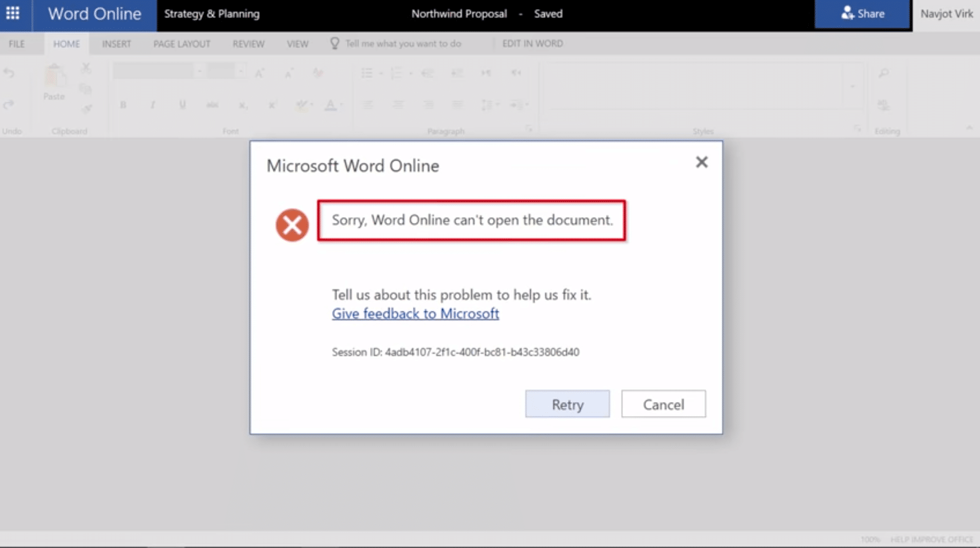The image size is (980, 548).
Task: Click the Grow Font icon
Action: pyautogui.click(x=260, y=73)
